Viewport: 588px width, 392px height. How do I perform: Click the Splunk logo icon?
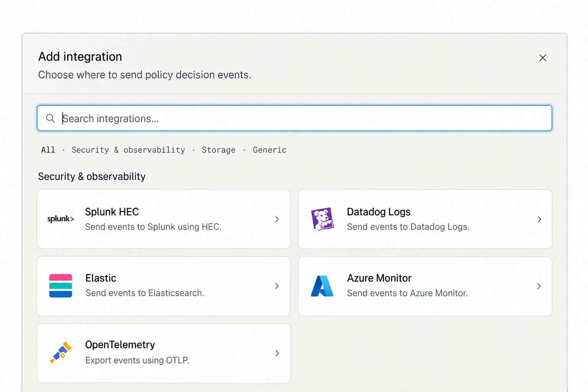coord(60,219)
